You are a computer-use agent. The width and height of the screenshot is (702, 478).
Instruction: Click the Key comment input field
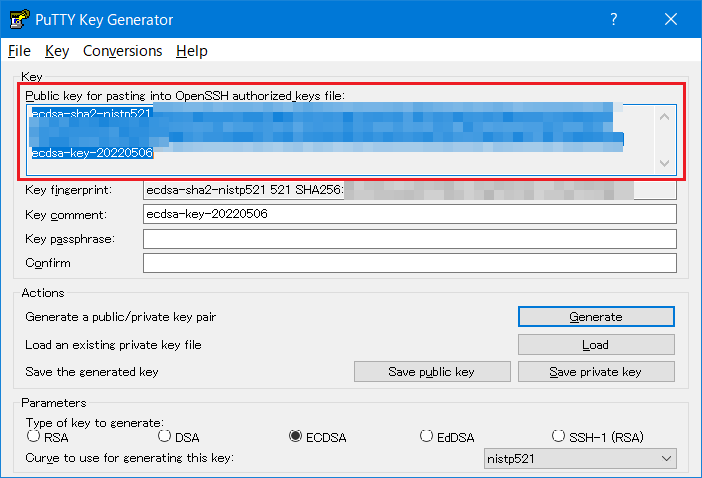tap(409, 214)
